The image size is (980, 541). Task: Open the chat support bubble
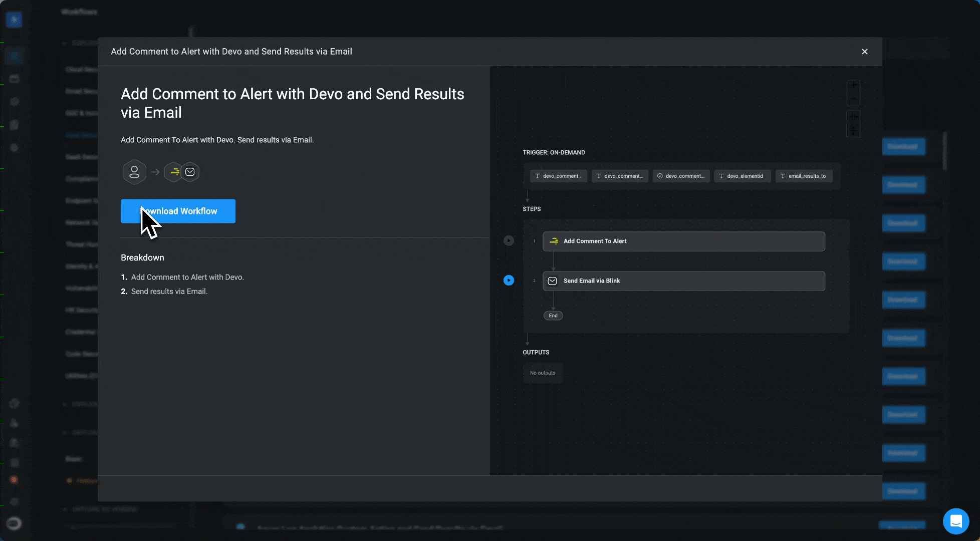(955, 521)
